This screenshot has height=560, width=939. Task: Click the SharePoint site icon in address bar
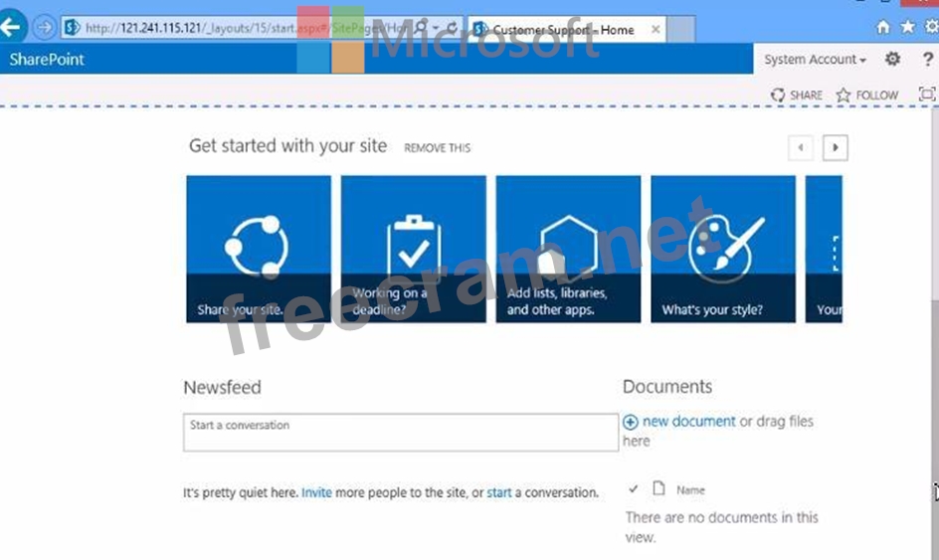tap(73, 28)
